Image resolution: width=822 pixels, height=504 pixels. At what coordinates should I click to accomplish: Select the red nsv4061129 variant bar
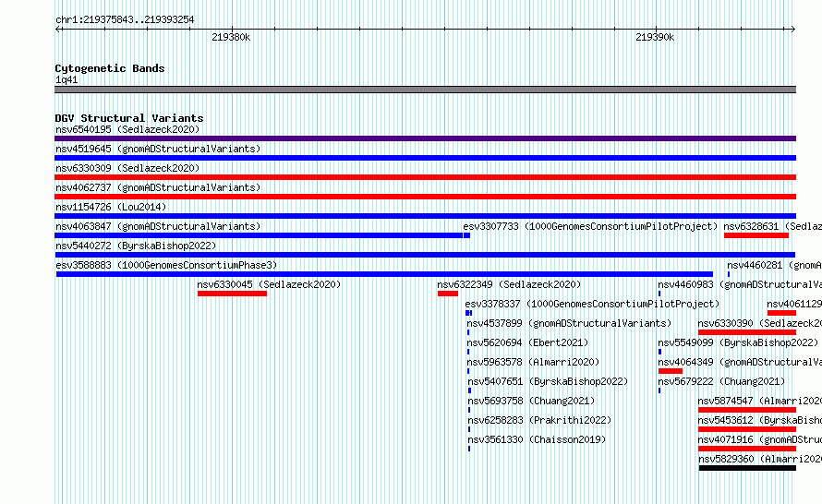coord(781,313)
